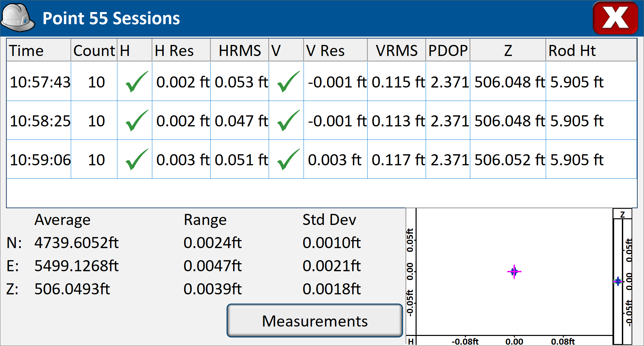644x346 pixels.
Task: Open the Measurements button
Action: pyautogui.click(x=315, y=321)
